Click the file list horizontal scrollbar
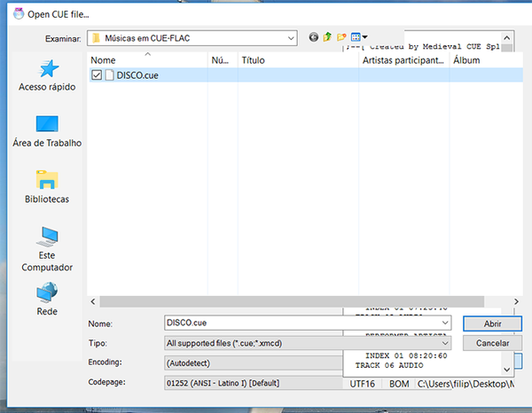 click(x=292, y=301)
